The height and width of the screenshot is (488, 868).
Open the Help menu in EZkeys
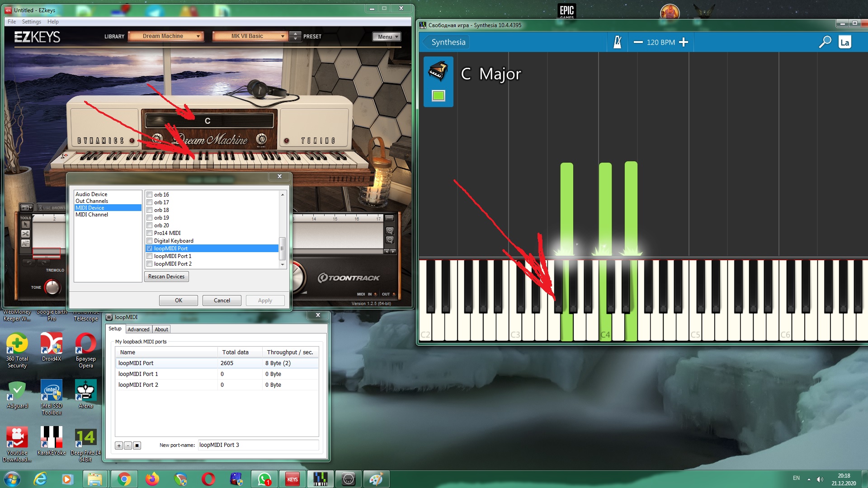53,22
